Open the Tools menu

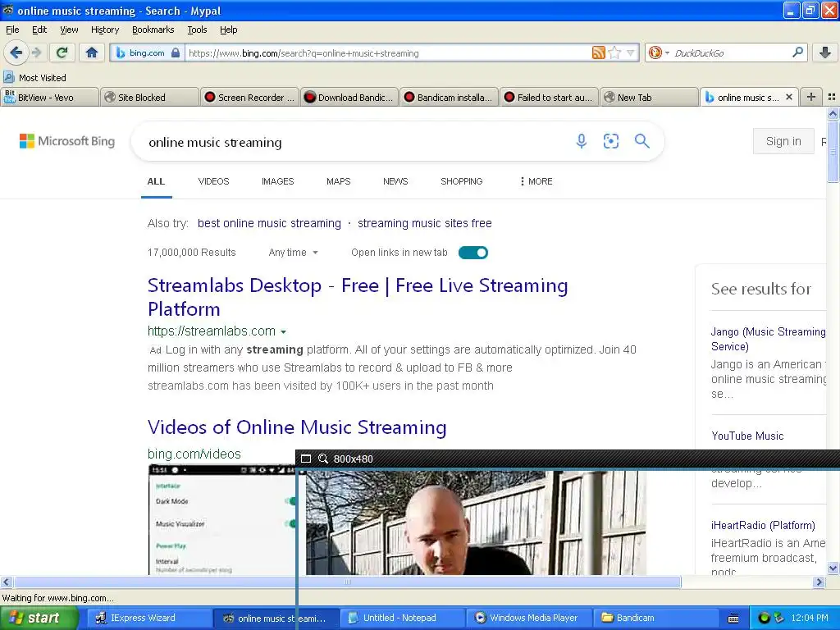(197, 30)
